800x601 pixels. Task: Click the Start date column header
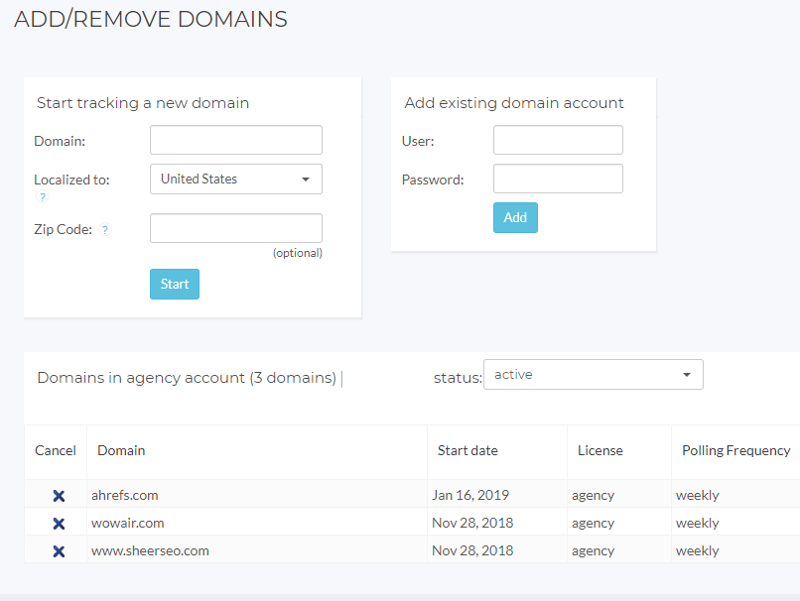pos(467,451)
